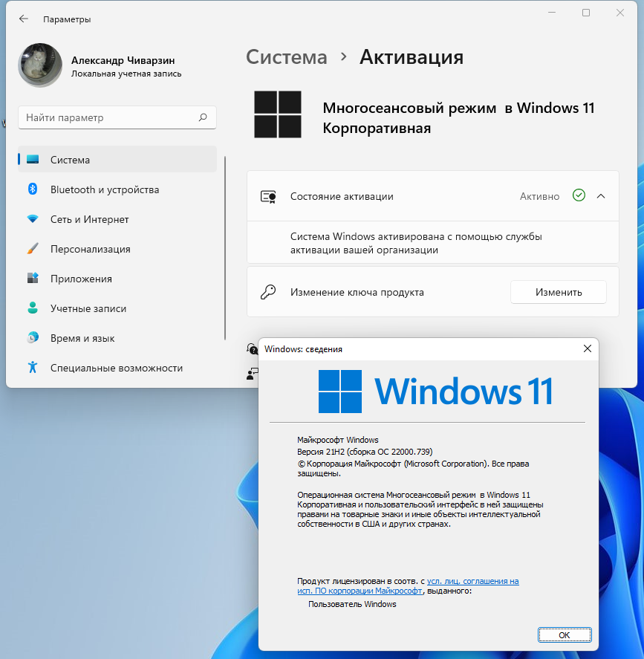644x659 pixels.
Task: Click the 'Александр Чиварзин' account name
Action: pos(123,60)
